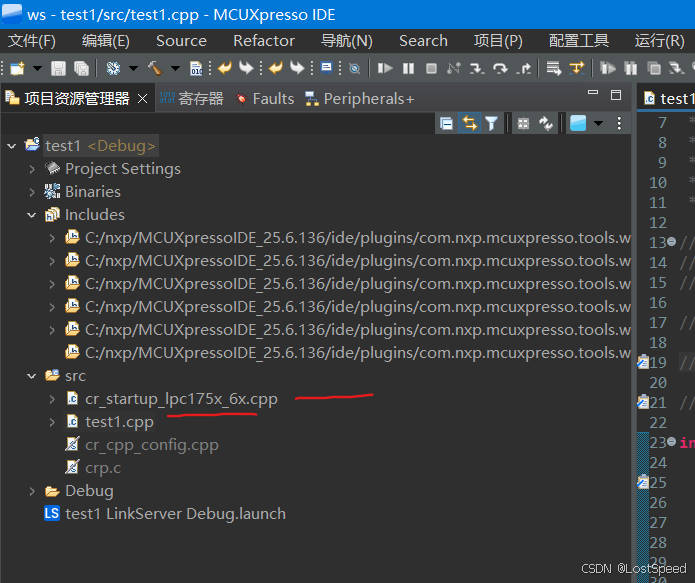This screenshot has width=695, height=583.
Task: Click the Drop to Frame icon
Action: pyautogui.click(x=554, y=68)
